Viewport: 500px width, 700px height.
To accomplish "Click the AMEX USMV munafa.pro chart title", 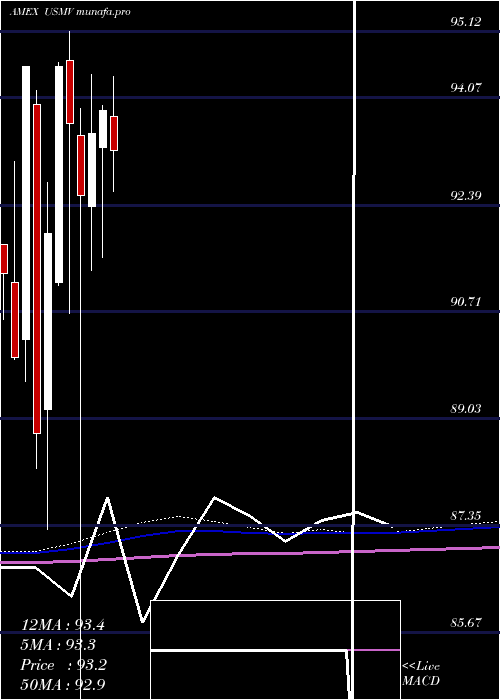I will point(70,12).
